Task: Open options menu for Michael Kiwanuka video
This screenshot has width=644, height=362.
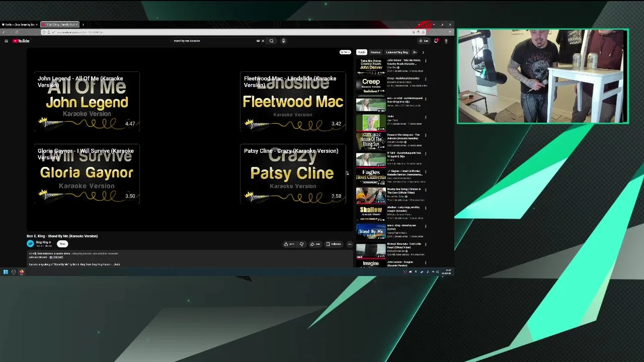Action: click(x=426, y=244)
